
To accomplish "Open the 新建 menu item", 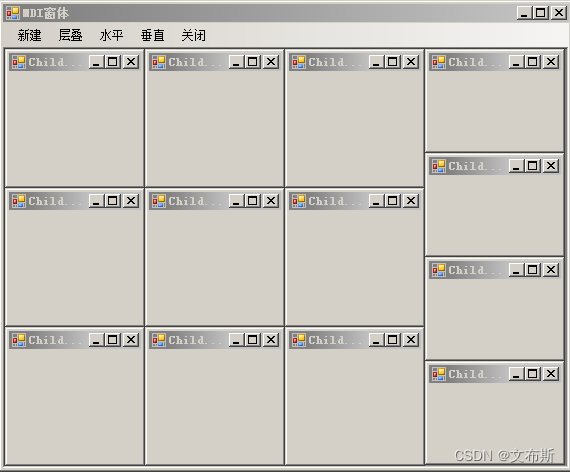I will (29, 35).
